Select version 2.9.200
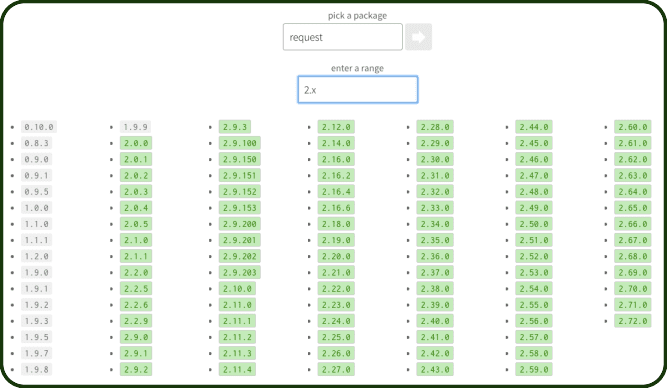 point(239,224)
